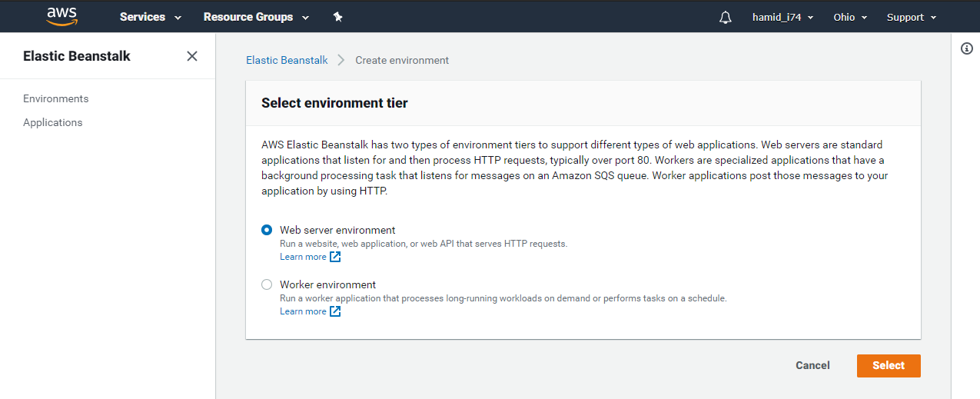Expand the Resource Groups dropdown
The image size is (980, 399).
click(256, 17)
